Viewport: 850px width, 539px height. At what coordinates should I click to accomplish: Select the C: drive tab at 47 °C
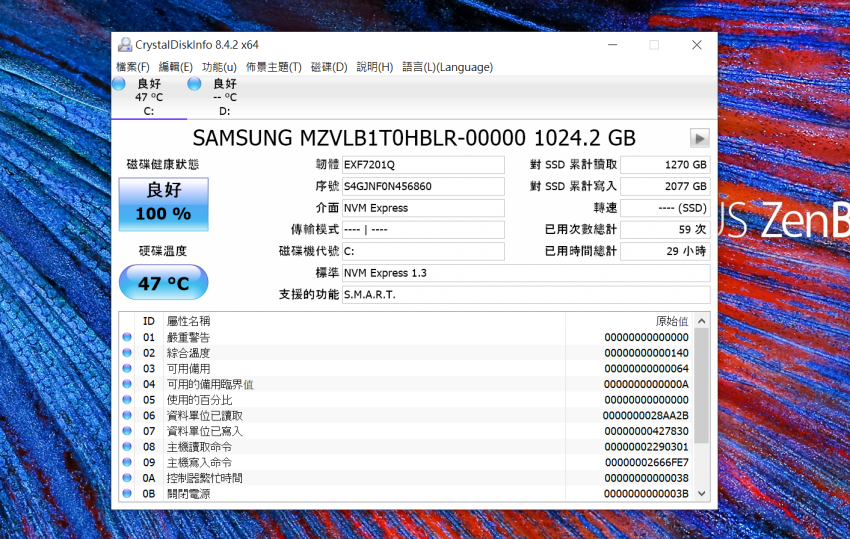149,97
